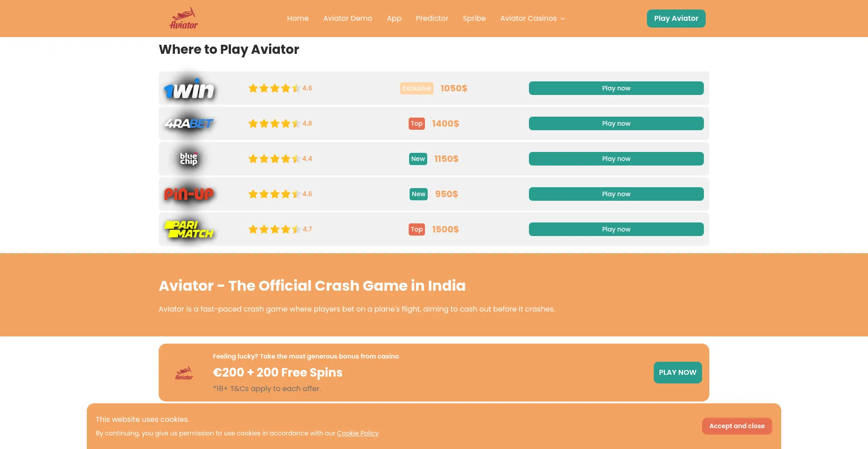Open the 1win casino logo
Viewport: 868px width, 449px height.
point(189,89)
